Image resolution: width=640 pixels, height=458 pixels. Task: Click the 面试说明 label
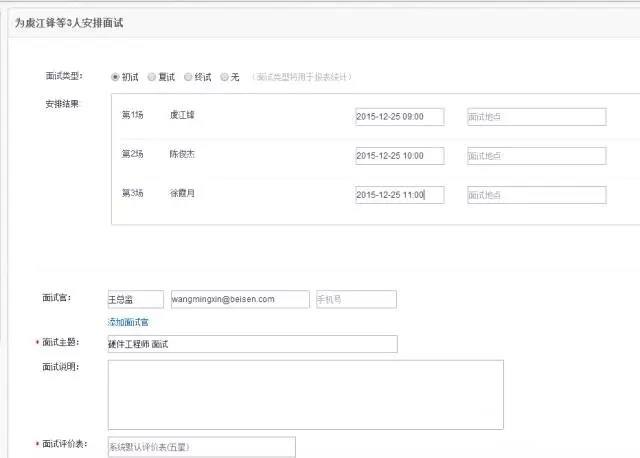pos(60,367)
